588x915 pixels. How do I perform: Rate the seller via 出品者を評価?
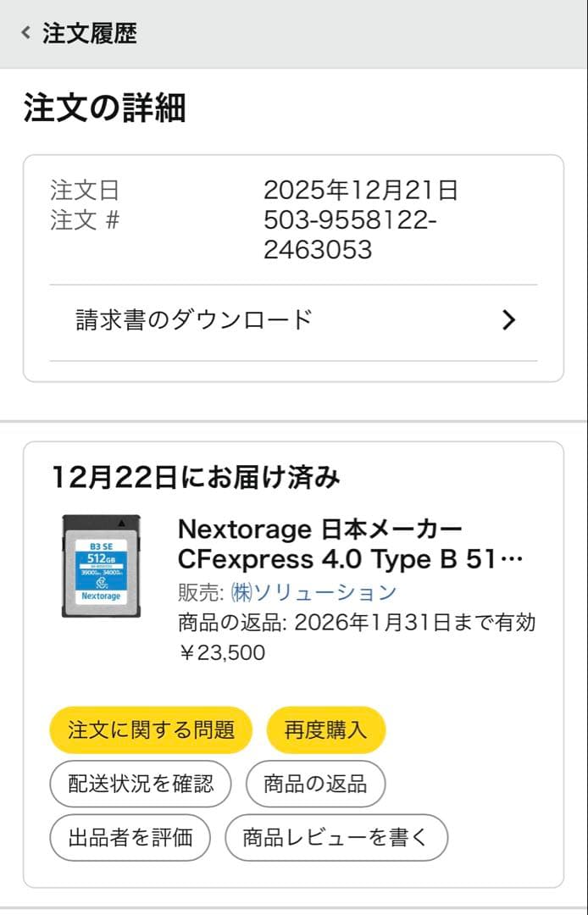[x=130, y=837]
